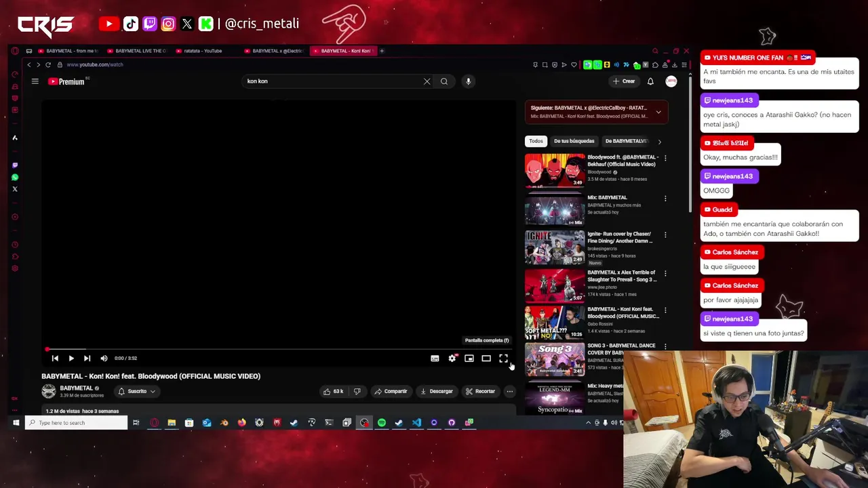This screenshot has width=868, height=488.
Task: Open Bloodywood Bekhauf video thumbnail
Action: (555, 170)
